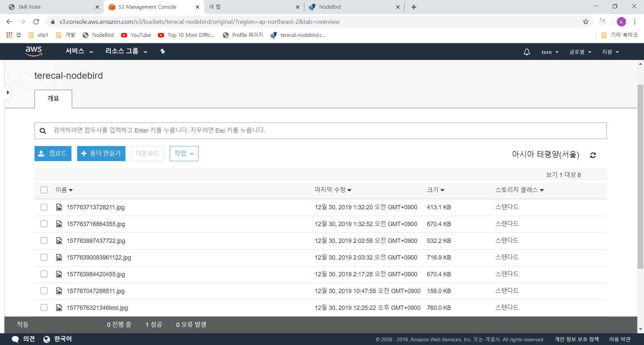Click the feedback speech bubble icon
Image resolution: width=644 pixels, height=345 pixels.
click(15, 339)
